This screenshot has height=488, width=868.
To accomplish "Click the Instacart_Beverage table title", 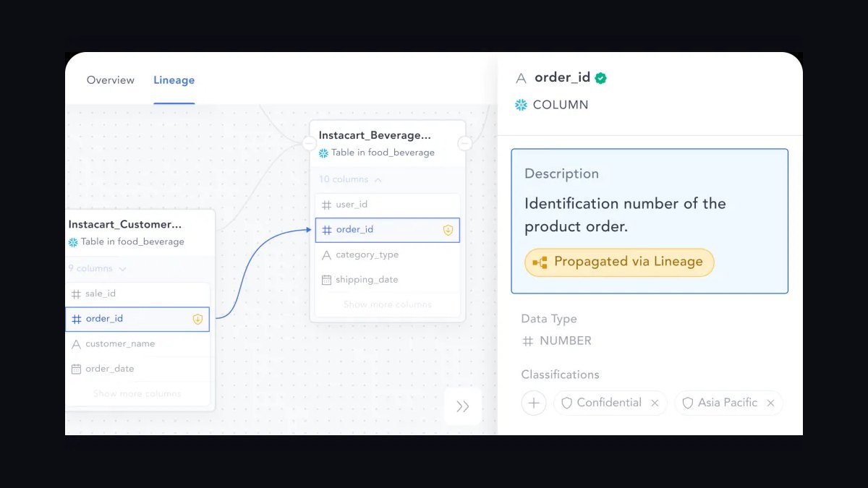I will click(375, 135).
